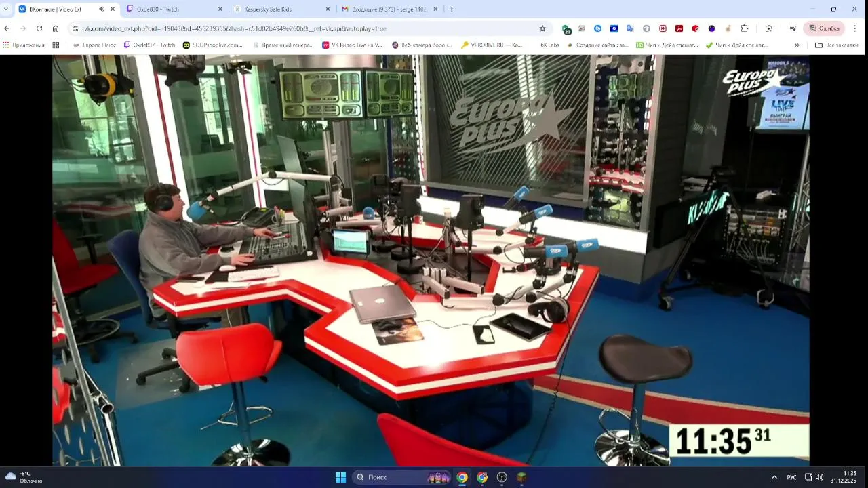Switch to the Gmail Входящие tab

pyautogui.click(x=390, y=9)
